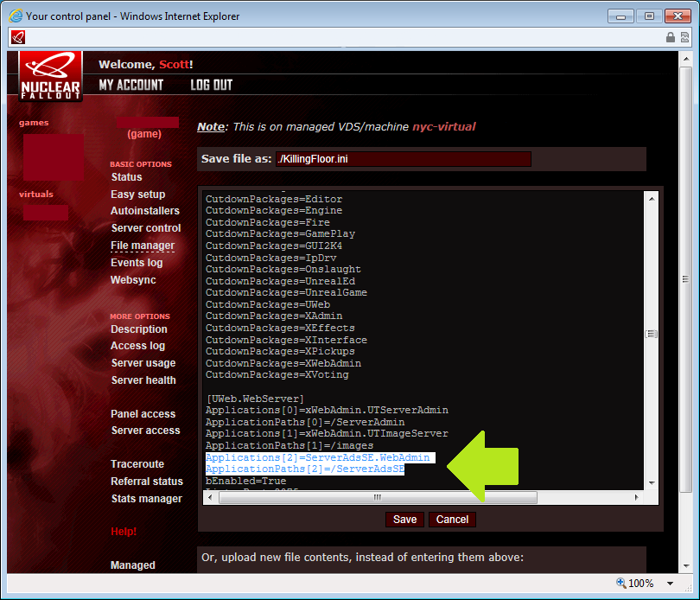Click the Save file as filename field
The height and width of the screenshot is (600, 700).
click(x=403, y=159)
